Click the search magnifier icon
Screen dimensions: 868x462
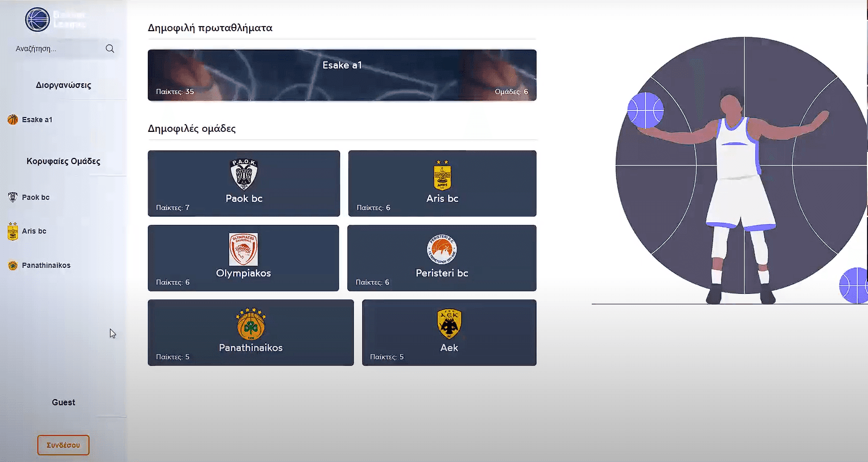point(110,49)
